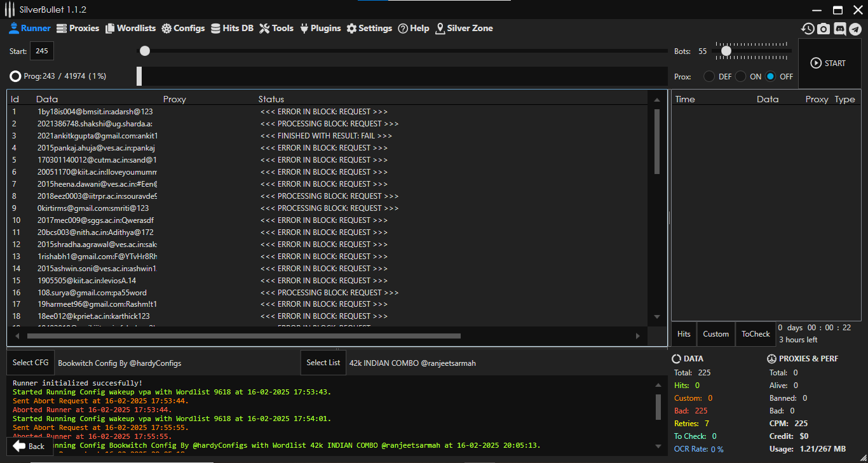The height and width of the screenshot is (463, 868).
Task: Switch to the Custom results tab
Action: click(715, 334)
